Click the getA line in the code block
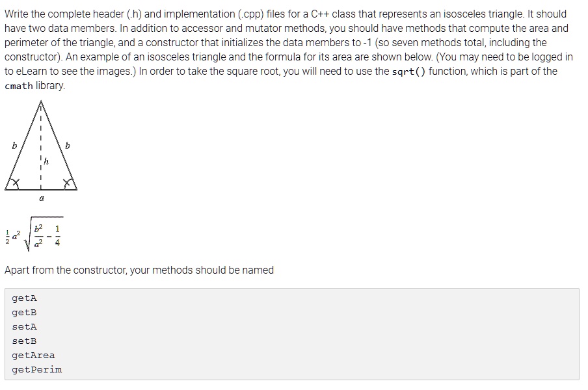The height and width of the screenshot is (390, 588). [x=24, y=298]
